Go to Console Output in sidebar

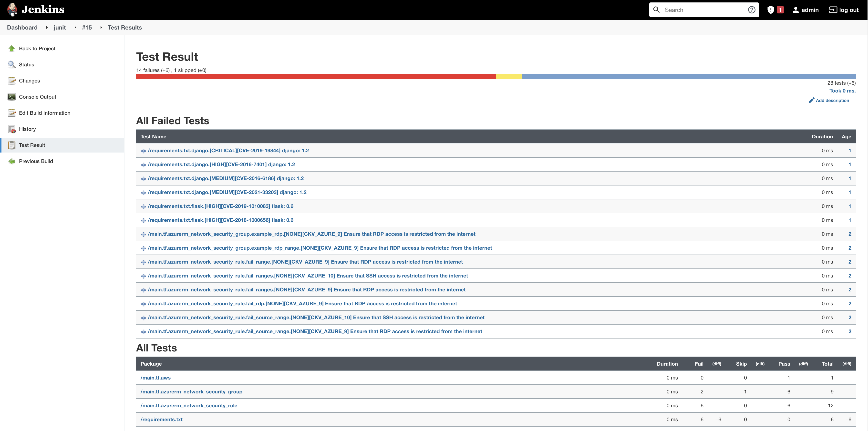point(37,97)
